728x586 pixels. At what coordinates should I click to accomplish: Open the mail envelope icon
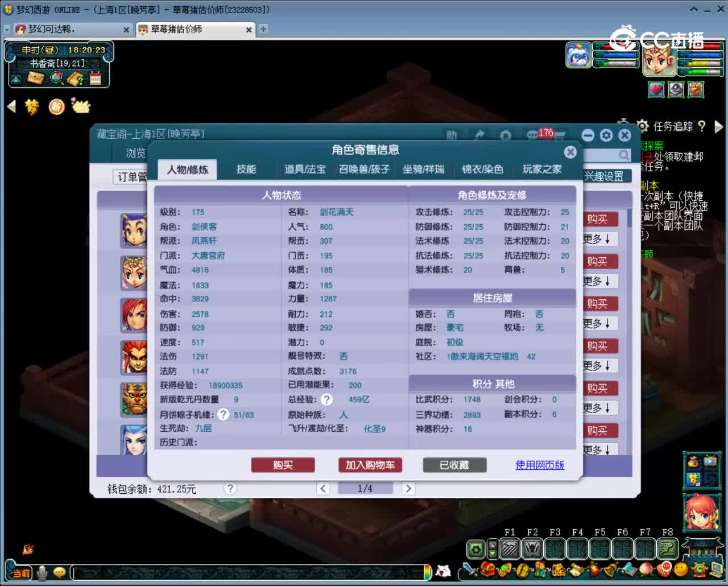[36, 78]
